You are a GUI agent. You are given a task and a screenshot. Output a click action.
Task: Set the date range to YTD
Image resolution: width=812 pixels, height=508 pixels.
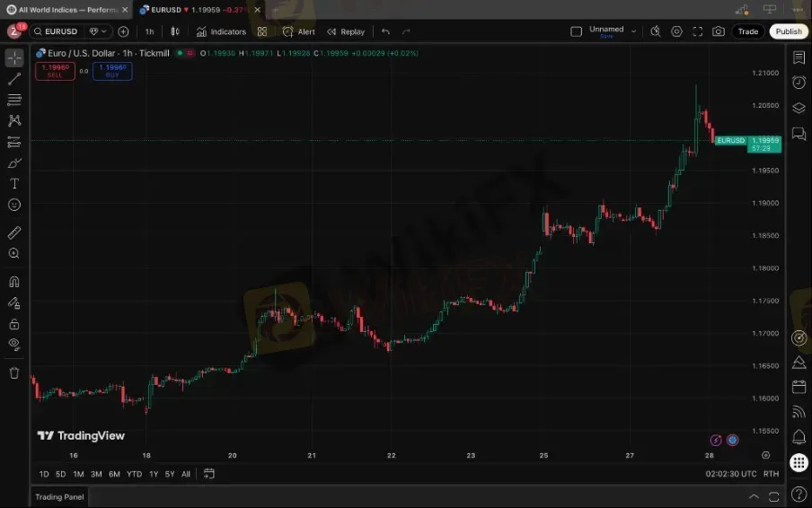pyautogui.click(x=134, y=474)
